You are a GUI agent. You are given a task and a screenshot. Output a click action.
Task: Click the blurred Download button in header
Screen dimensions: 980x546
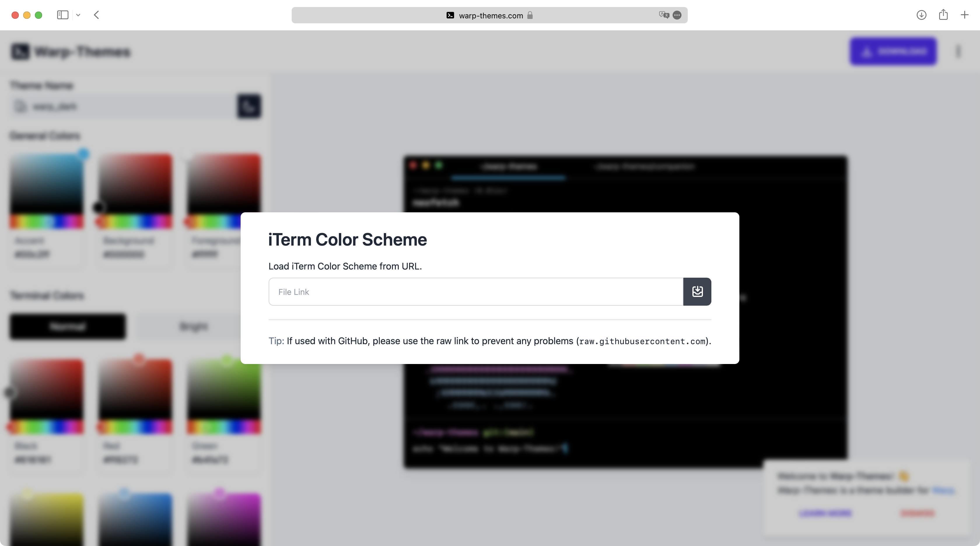[x=893, y=51]
